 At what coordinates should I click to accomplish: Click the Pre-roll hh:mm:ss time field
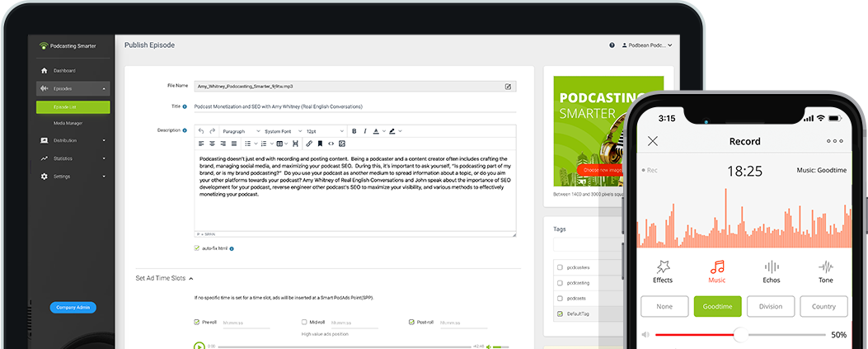246,323
